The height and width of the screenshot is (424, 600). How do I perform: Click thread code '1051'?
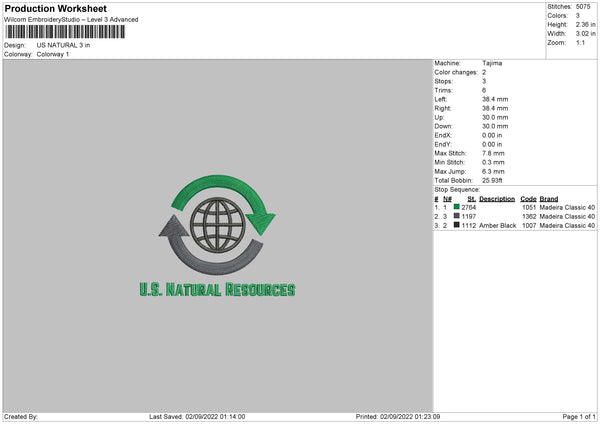(x=529, y=207)
